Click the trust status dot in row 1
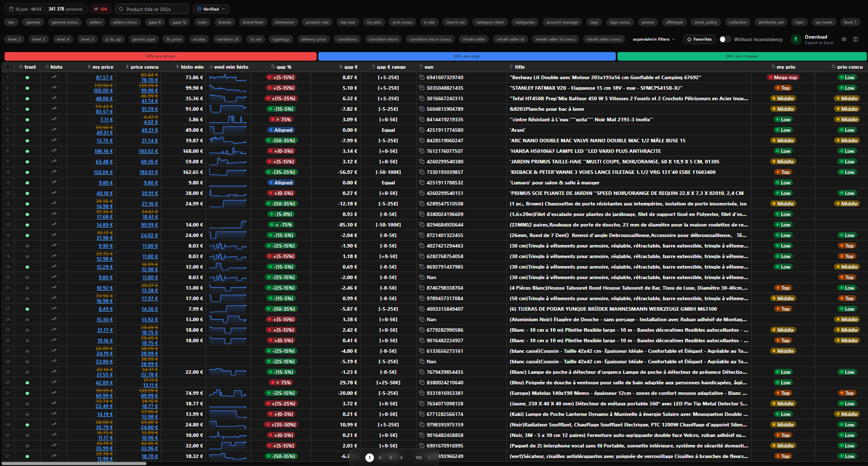This screenshot has height=466, width=868. pos(27,78)
